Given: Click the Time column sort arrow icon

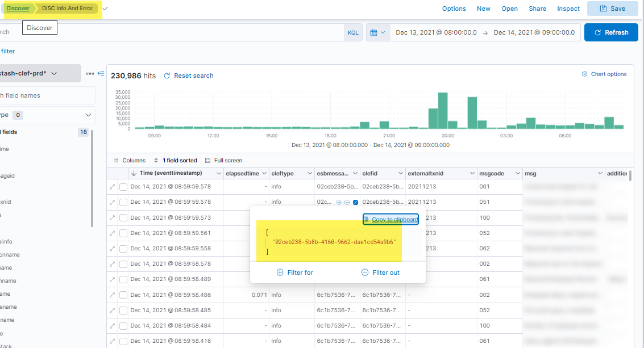Looking at the screenshot, I should [x=134, y=174].
